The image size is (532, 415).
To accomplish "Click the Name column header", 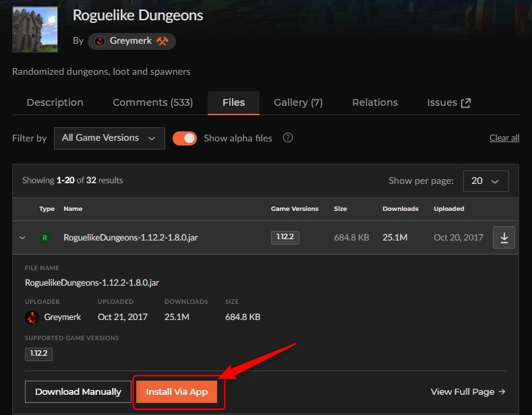I will 73,209.
